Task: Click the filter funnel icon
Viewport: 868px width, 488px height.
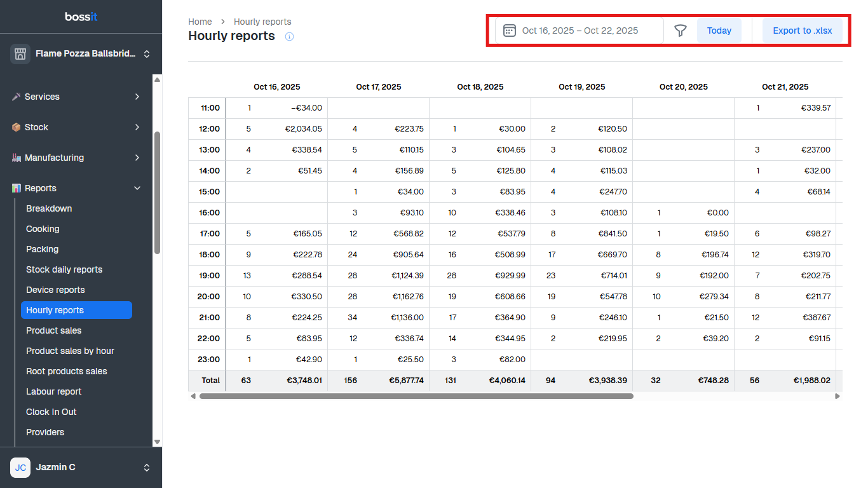Action: click(x=681, y=30)
